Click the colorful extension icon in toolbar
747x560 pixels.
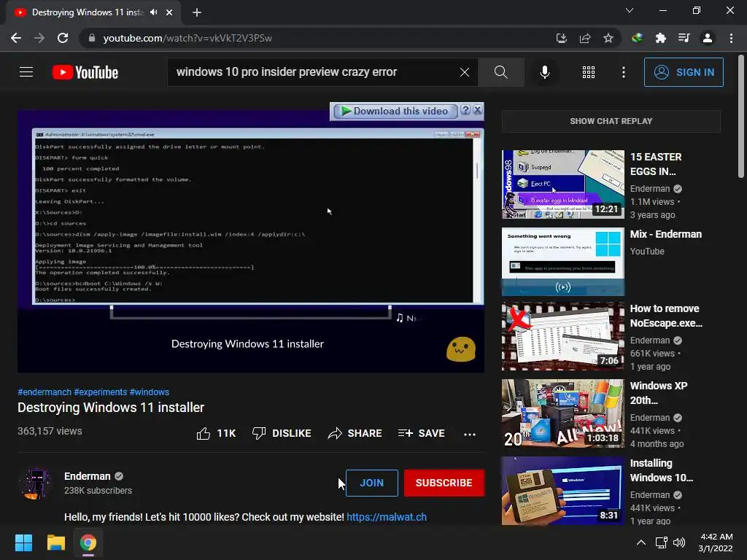pos(637,38)
